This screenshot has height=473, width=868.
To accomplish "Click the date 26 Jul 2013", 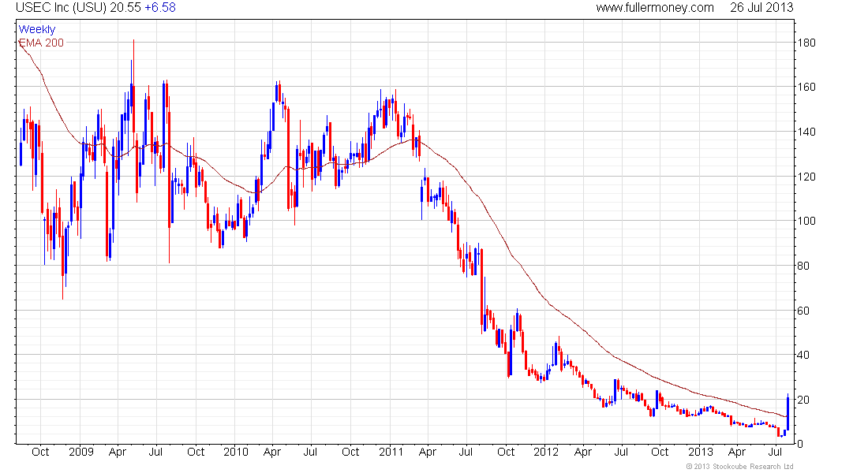I will (761, 8).
